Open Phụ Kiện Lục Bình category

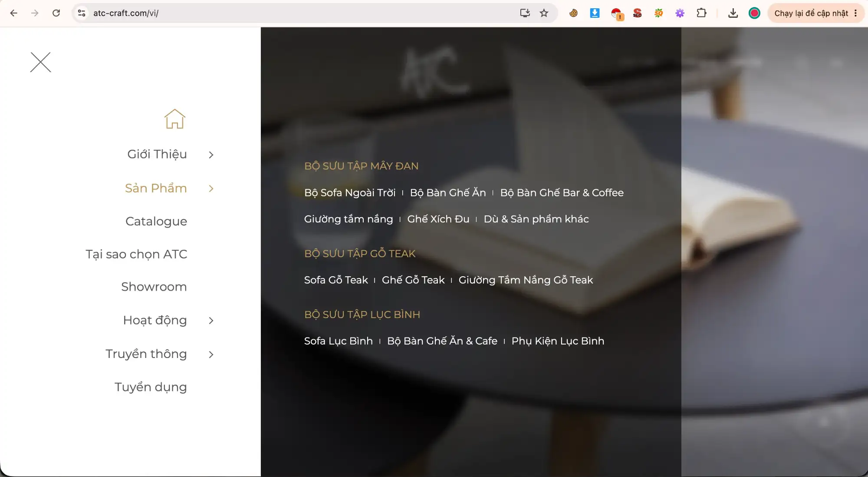point(558,341)
